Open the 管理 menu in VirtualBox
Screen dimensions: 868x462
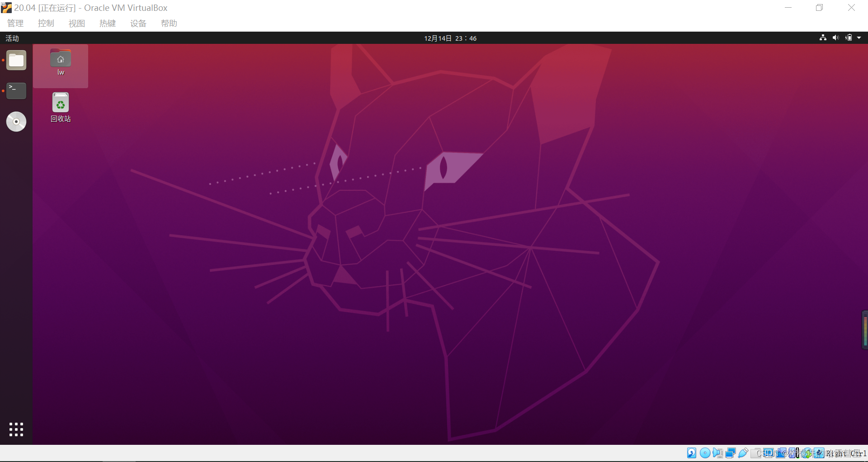pyautogui.click(x=15, y=24)
